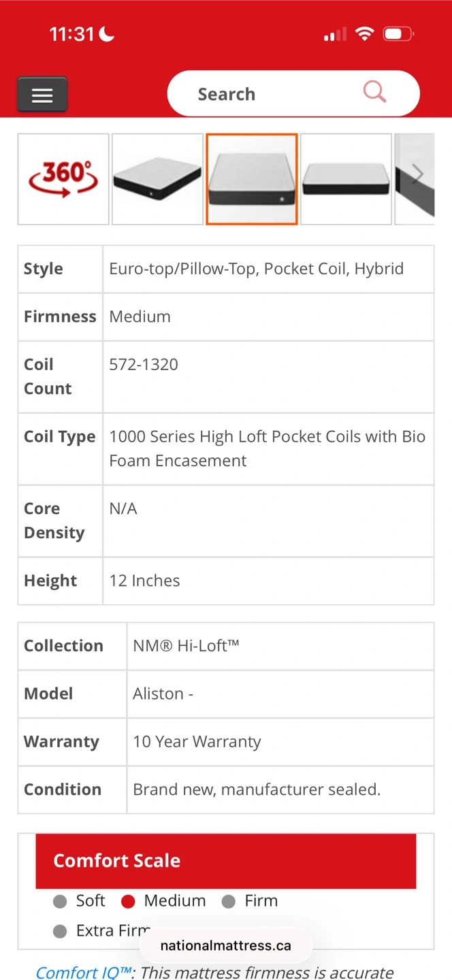Open the Comfort IQ™ link
This screenshot has width=452, height=980.
83,972
